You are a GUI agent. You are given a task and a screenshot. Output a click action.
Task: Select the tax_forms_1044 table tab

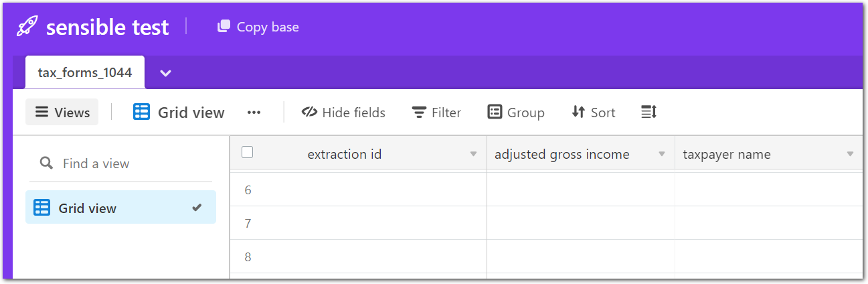point(85,72)
